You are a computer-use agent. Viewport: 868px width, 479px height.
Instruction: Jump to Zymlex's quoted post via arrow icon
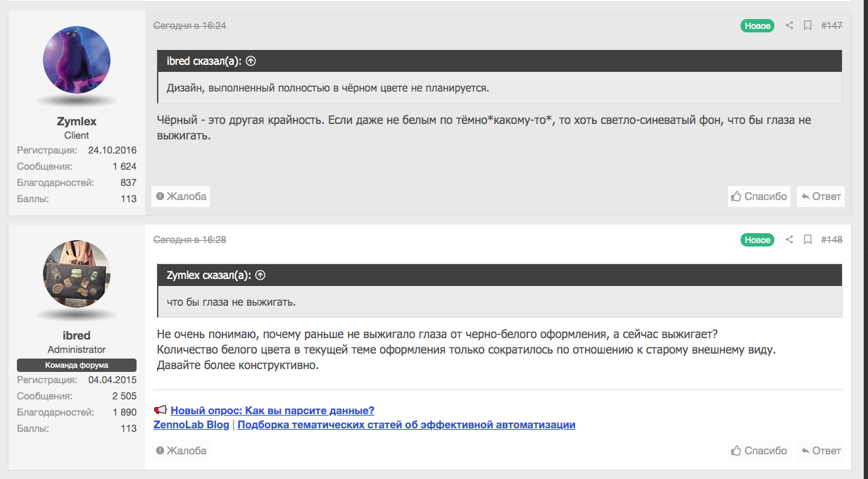coord(260,275)
